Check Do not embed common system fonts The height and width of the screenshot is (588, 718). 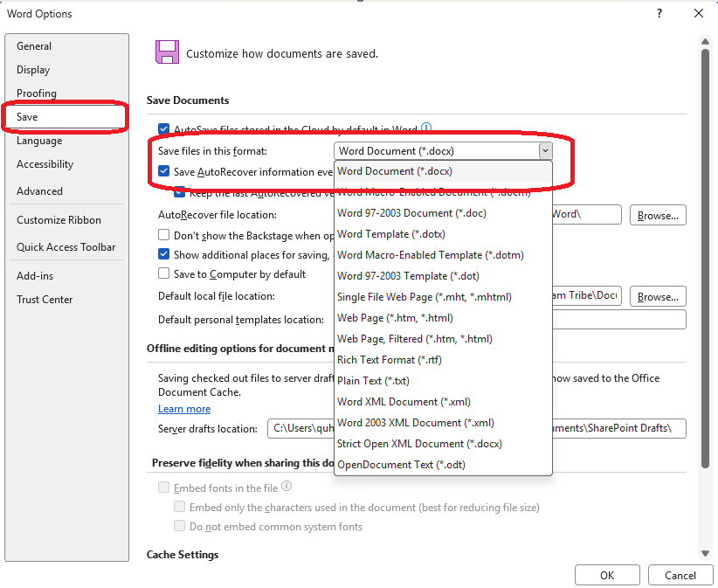tap(180, 526)
